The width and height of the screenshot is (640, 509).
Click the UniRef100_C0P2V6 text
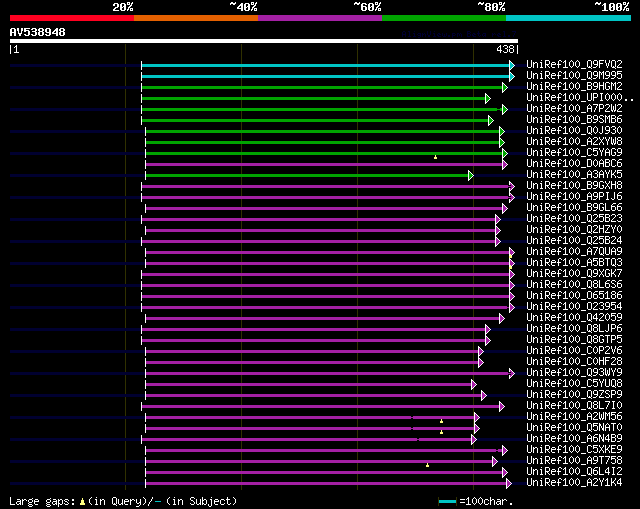(574, 351)
